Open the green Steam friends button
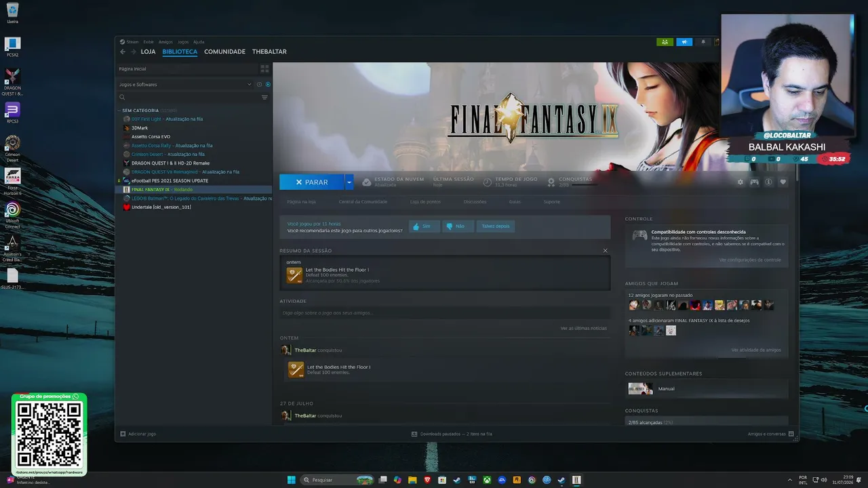 pos(665,42)
